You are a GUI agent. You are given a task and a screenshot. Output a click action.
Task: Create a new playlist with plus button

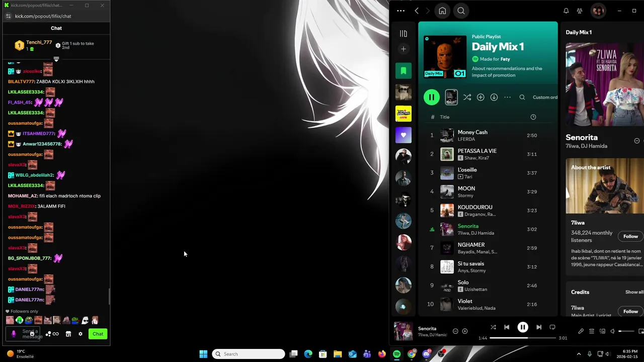pyautogui.click(x=403, y=49)
